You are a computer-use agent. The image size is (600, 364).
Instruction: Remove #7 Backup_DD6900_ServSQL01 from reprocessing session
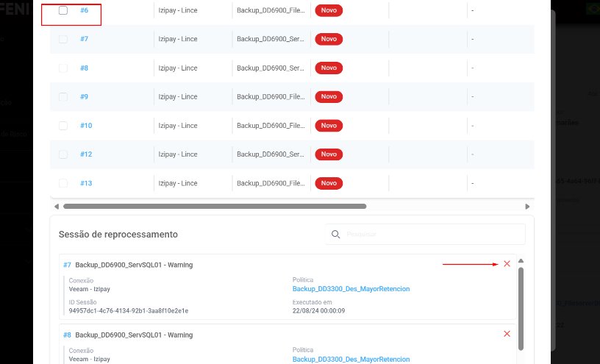click(x=507, y=264)
